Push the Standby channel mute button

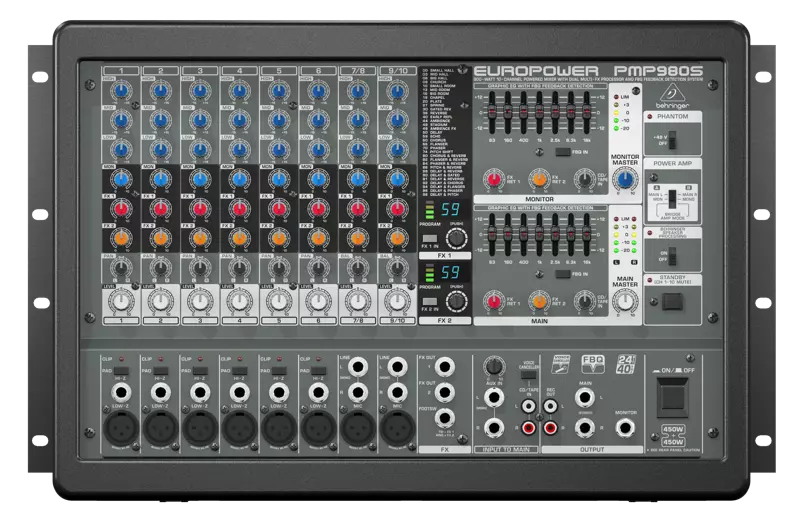[x=672, y=302]
